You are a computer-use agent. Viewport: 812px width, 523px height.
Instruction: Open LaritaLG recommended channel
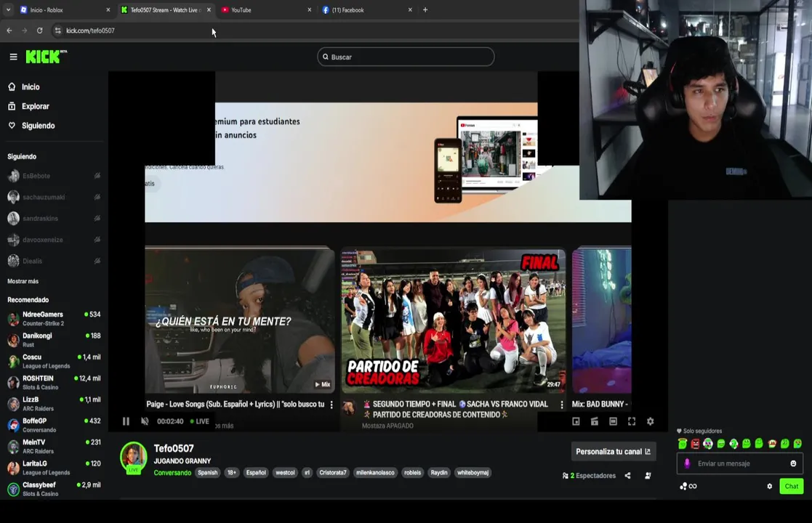[54, 468]
